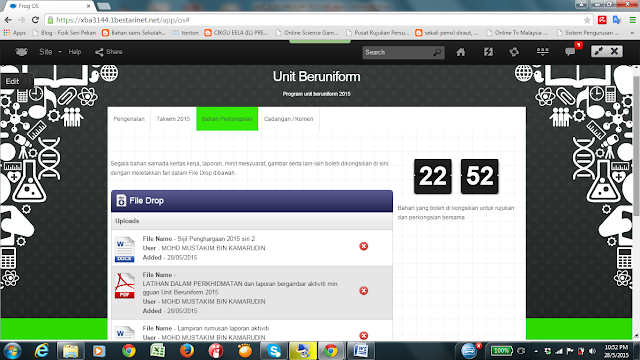Click the browser back arrow
640x360 pixels.
8,20
